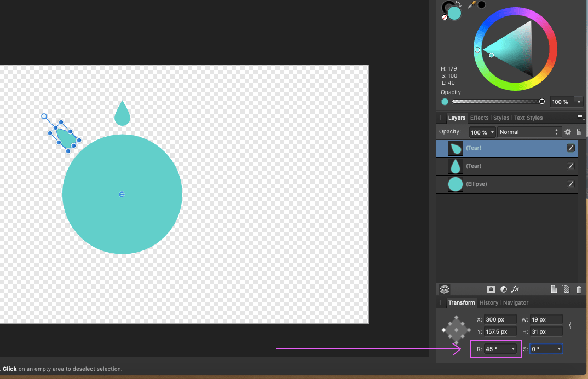The width and height of the screenshot is (588, 379).
Task: Toggle the width-height aspect ratio link
Action: (570, 325)
